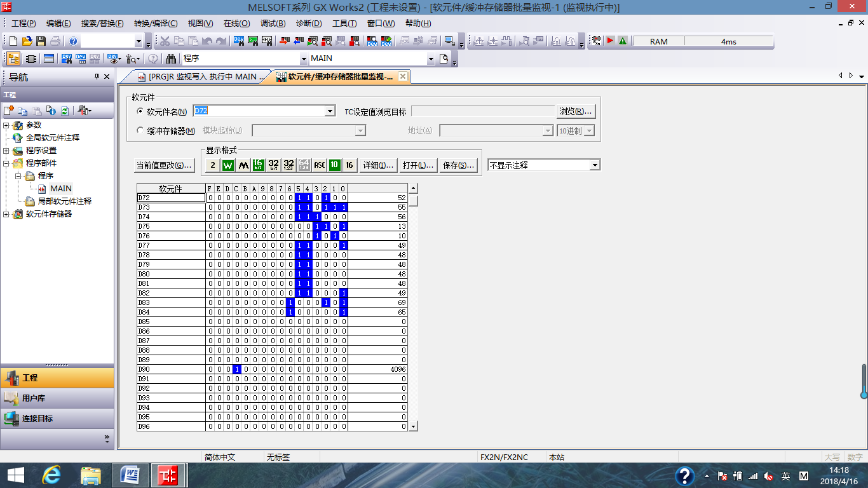
Task: Collapse the 程序部件 tree node
Action: coord(6,163)
